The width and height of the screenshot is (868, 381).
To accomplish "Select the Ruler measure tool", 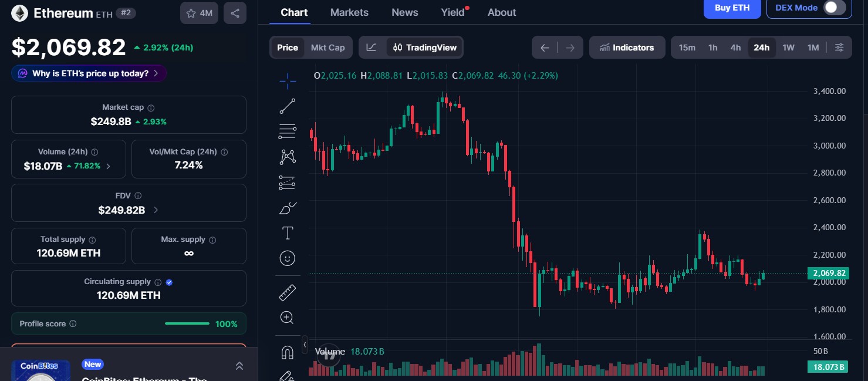I will [287, 292].
